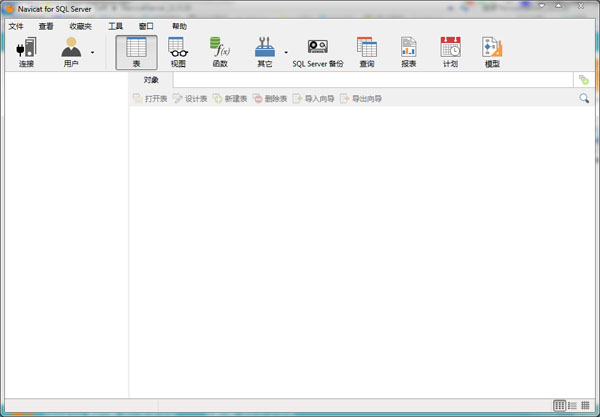Open the 计划 (Schedule) toolbar icon
600x417 pixels.
450,52
